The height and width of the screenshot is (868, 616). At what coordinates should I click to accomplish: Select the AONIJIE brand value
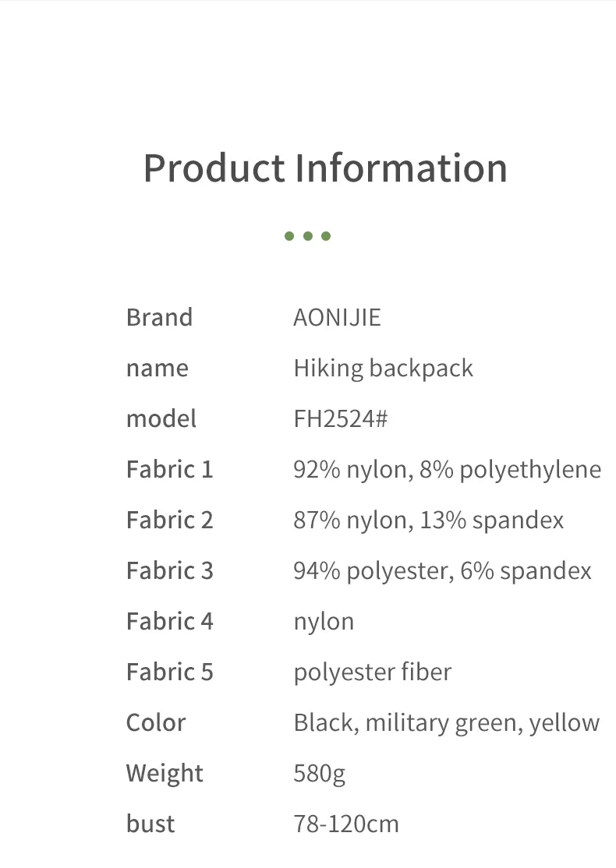point(337,318)
